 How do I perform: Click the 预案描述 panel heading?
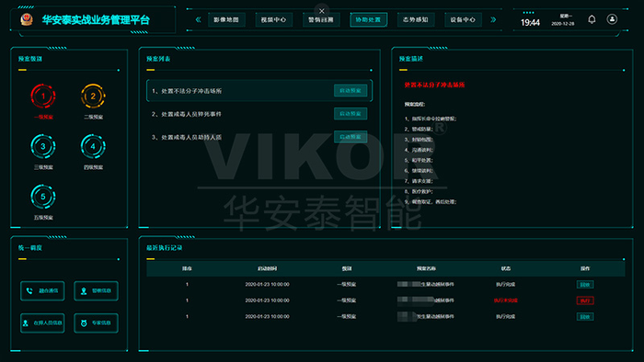pos(410,59)
